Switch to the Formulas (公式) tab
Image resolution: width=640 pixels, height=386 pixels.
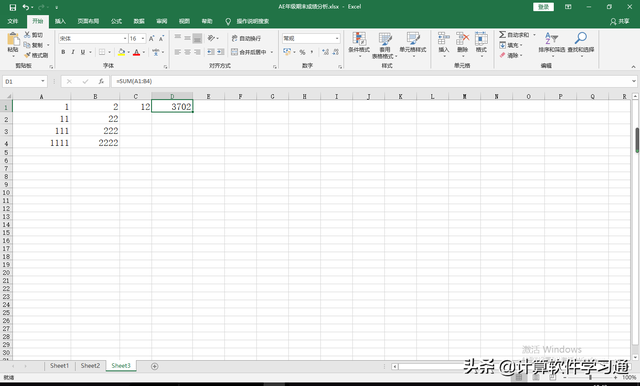point(116,21)
